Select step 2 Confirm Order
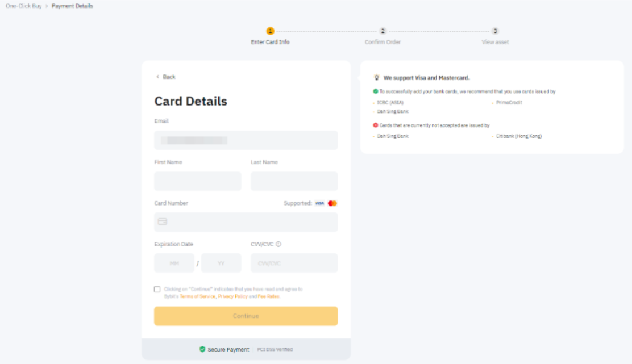632x364 pixels. pos(383,31)
